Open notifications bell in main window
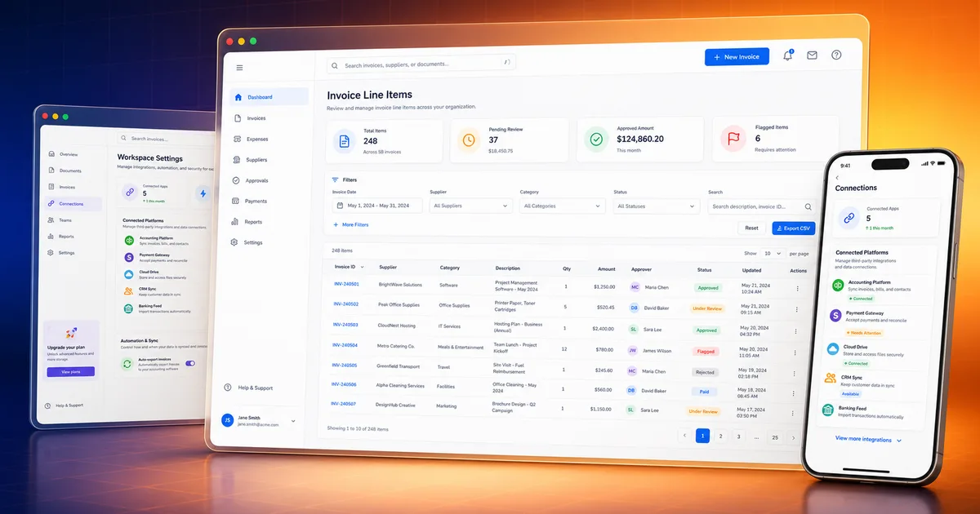The image size is (980, 514). point(788,55)
